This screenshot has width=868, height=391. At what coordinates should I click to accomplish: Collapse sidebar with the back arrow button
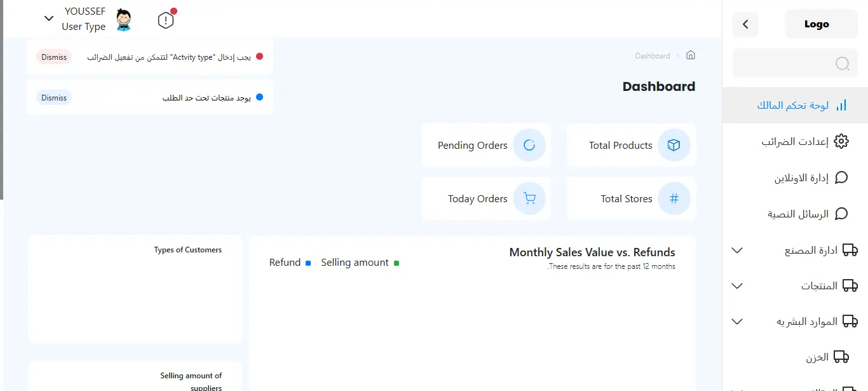[x=745, y=24]
